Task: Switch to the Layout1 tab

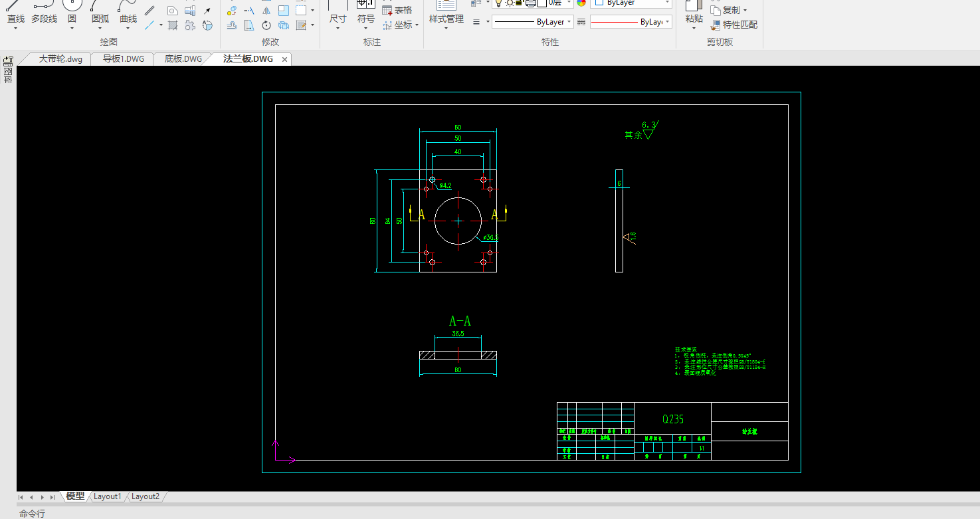Action: point(107,496)
